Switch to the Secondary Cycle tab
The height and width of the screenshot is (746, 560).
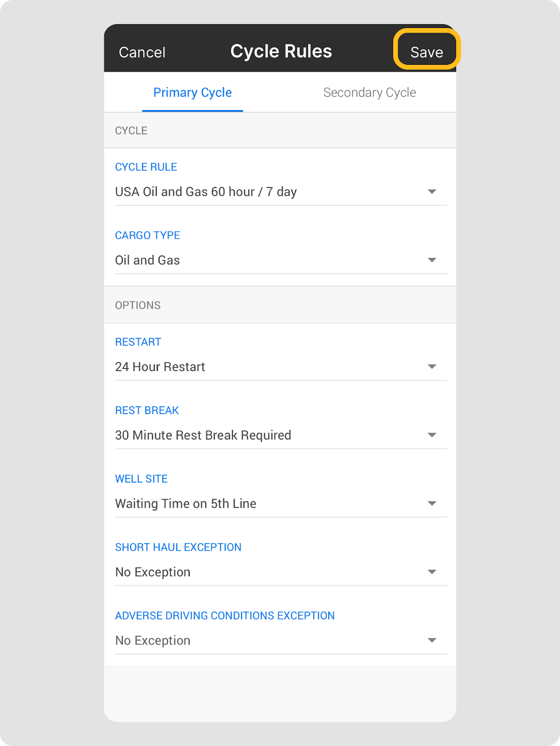(x=369, y=93)
